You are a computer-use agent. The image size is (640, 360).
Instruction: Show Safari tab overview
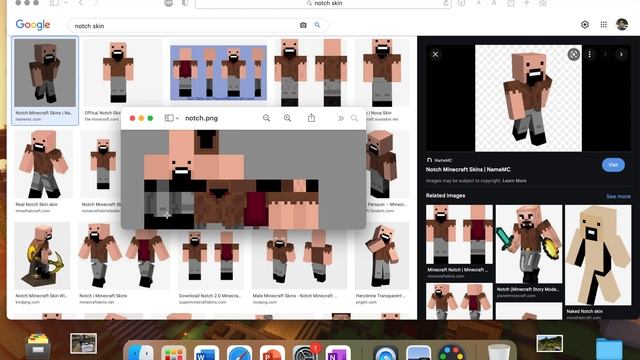pyautogui.click(x=542, y=3)
